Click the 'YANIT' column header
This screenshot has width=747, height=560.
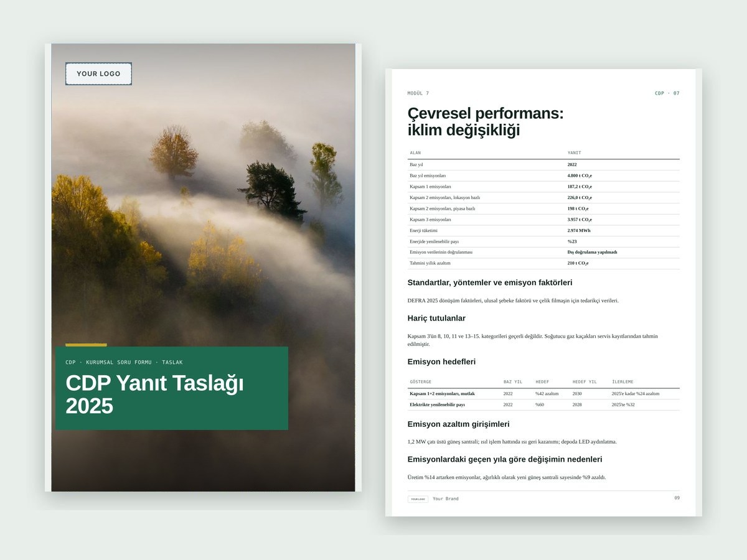[574, 152]
